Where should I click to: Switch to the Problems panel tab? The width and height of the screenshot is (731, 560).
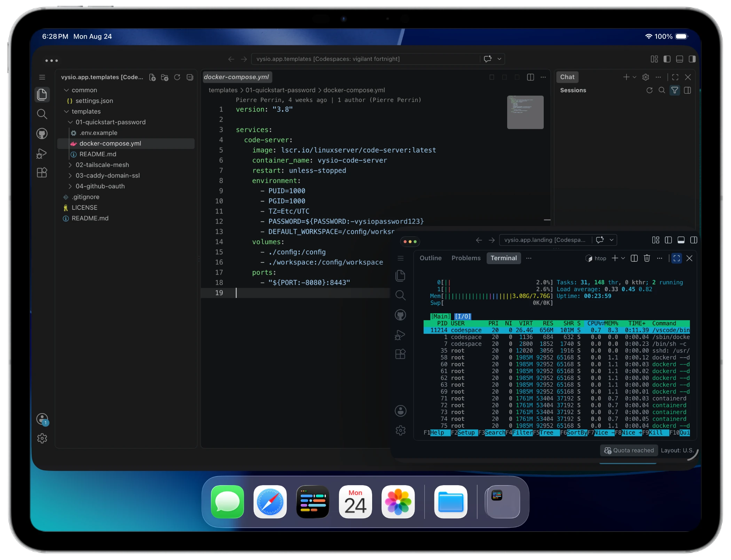[466, 258]
